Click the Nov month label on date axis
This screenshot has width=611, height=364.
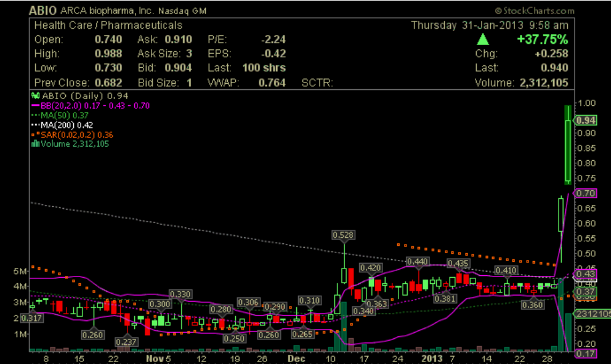click(155, 358)
